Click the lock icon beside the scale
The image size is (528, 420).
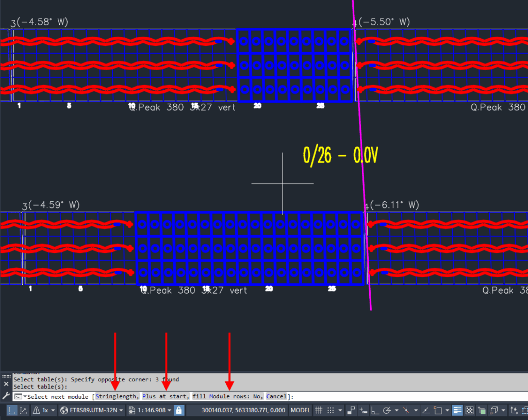[178, 411]
